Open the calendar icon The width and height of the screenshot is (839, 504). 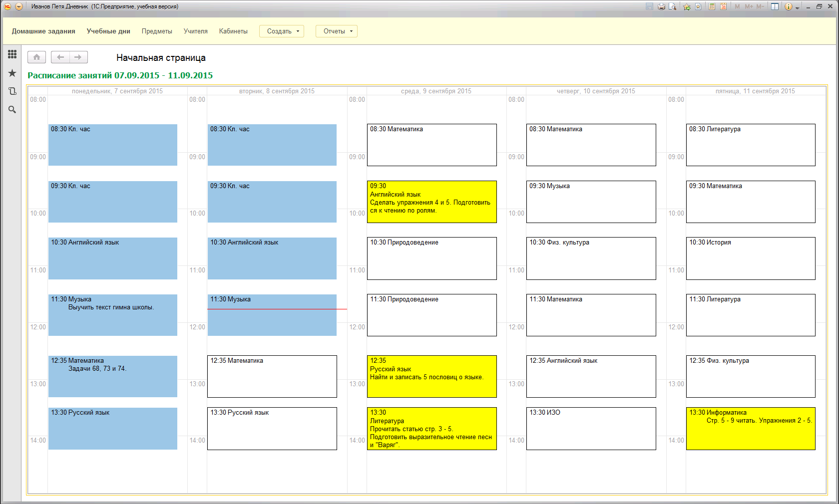(723, 6)
